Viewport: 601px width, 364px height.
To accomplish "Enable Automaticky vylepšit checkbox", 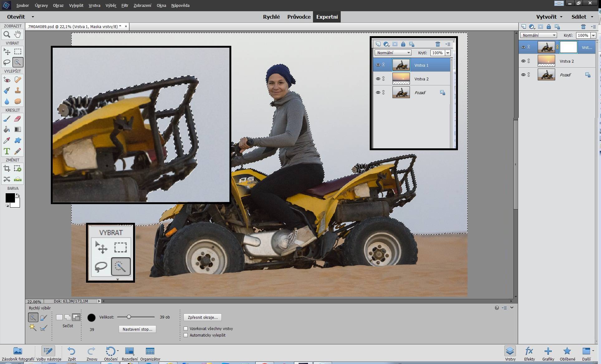I will [x=186, y=335].
